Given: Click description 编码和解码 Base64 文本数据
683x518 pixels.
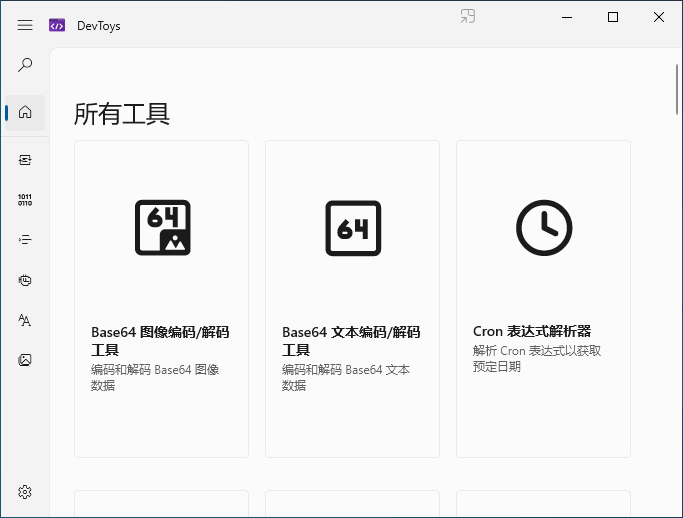Looking at the screenshot, I should (346, 378).
